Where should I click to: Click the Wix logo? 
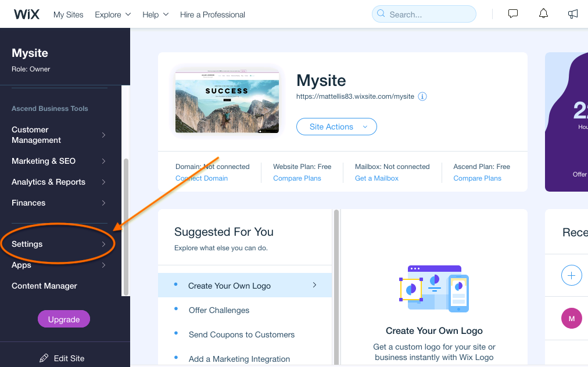pyautogui.click(x=26, y=15)
